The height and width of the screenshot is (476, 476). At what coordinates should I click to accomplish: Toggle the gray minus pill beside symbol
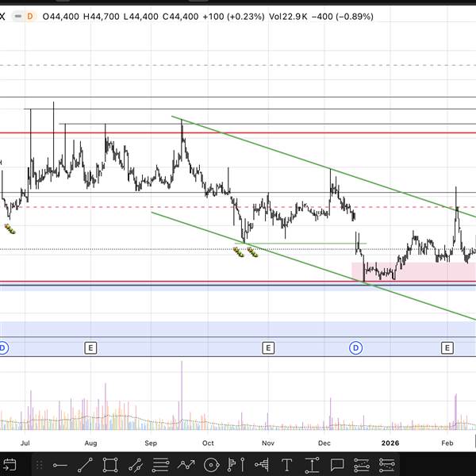pyautogui.click(x=15, y=16)
